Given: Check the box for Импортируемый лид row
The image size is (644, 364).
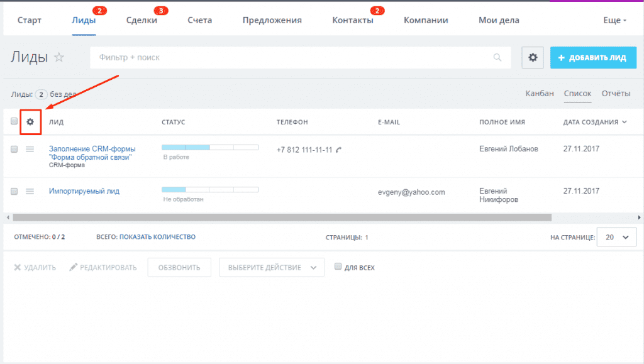Looking at the screenshot, I should (x=14, y=191).
